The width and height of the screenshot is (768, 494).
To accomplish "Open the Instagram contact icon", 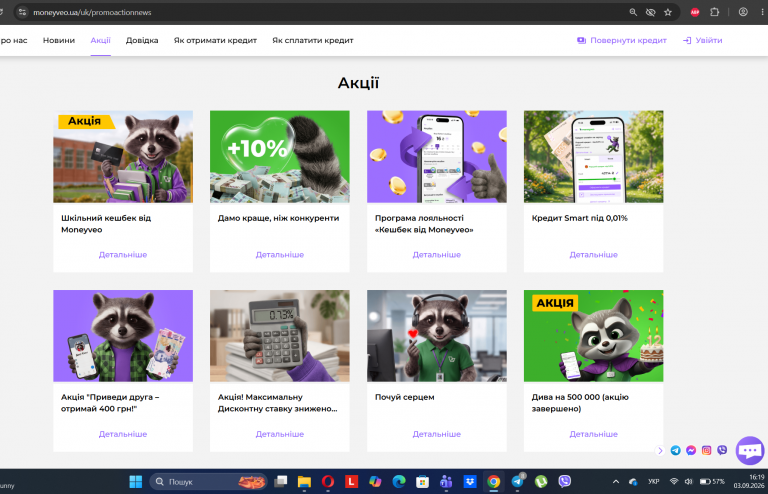I will point(706,450).
